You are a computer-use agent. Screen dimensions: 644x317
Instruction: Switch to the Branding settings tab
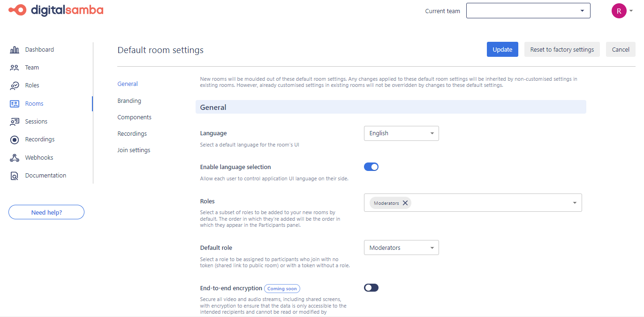(129, 101)
